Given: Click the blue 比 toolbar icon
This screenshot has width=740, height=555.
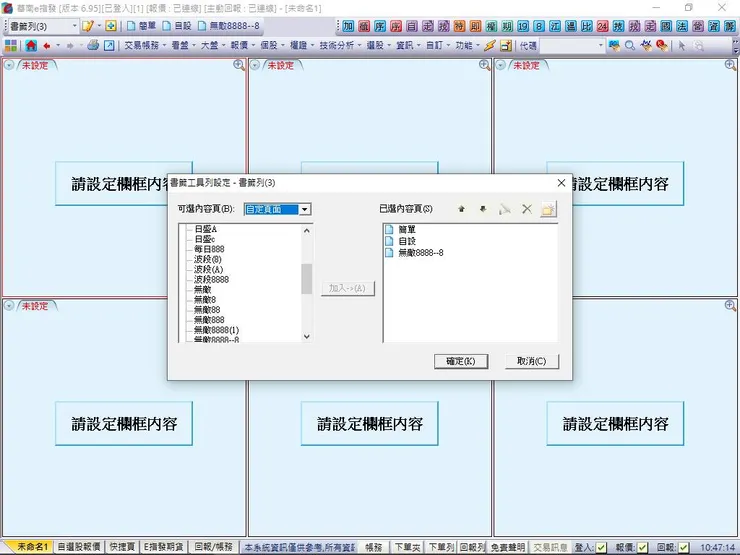Looking at the screenshot, I should (x=587, y=26).
